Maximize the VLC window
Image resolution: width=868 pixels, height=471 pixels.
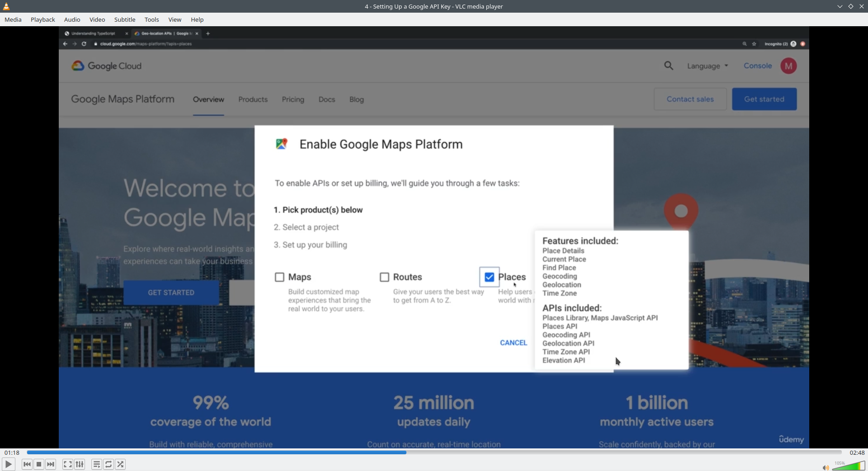(851, 6)
